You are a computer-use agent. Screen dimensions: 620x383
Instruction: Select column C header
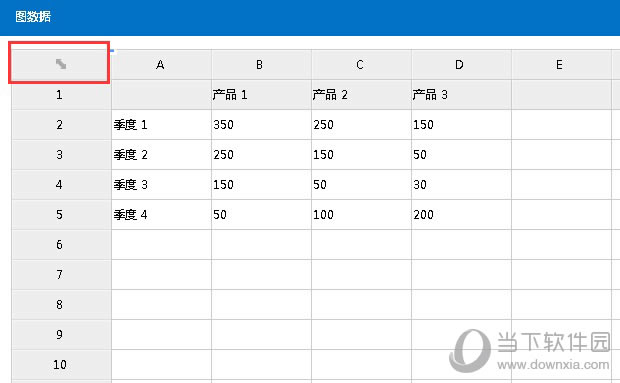(361, 64)
